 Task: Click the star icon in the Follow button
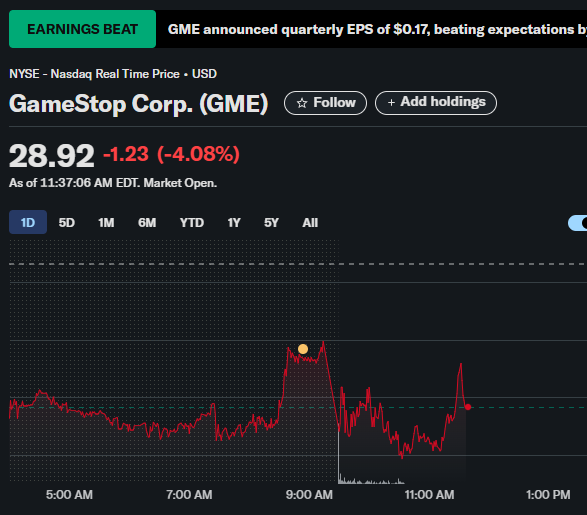302,103
